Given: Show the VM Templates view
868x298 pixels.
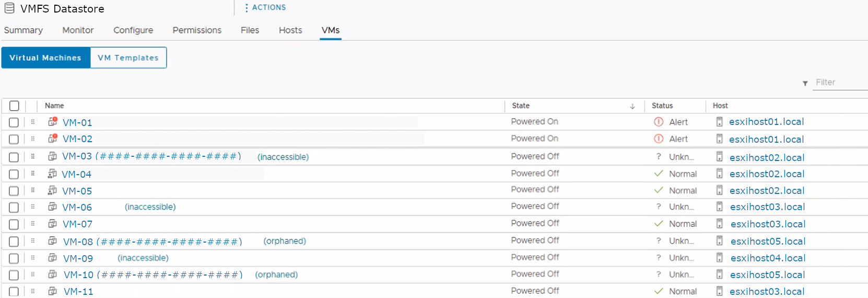Looking at the screenshot, I should point(128,58).
